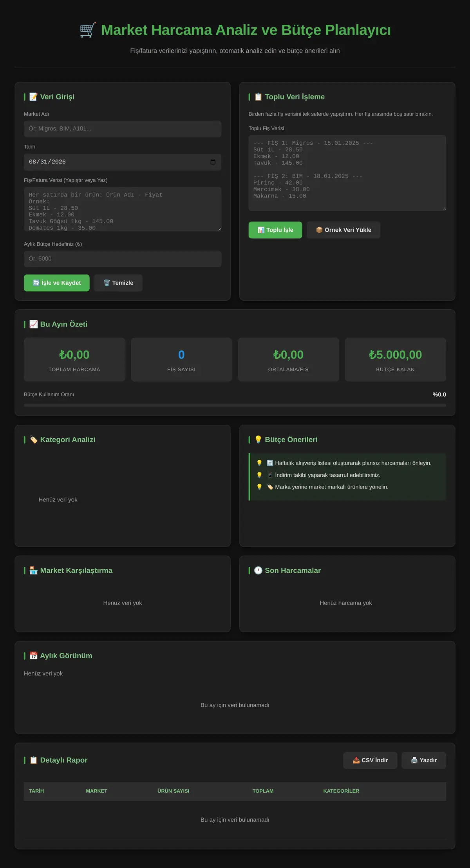470x868 pixels.
Task: Click the TOPLAM column header
Action: click(263, 791)
